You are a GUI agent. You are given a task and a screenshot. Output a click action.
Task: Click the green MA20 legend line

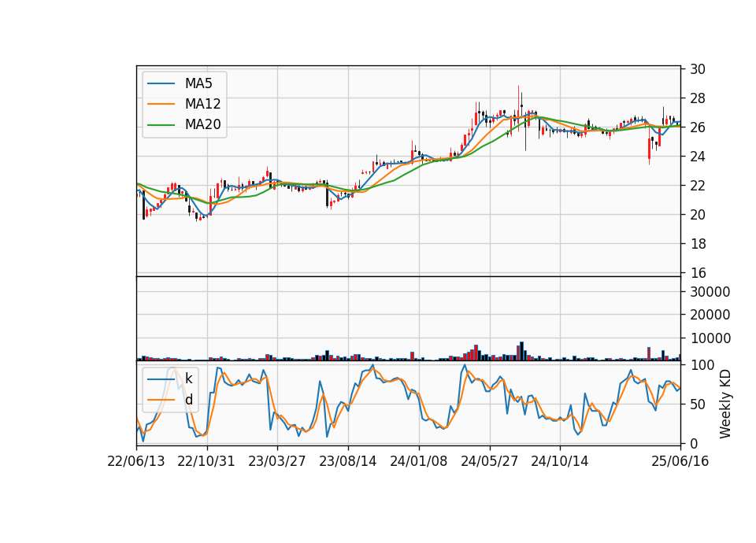click(161, 125)
